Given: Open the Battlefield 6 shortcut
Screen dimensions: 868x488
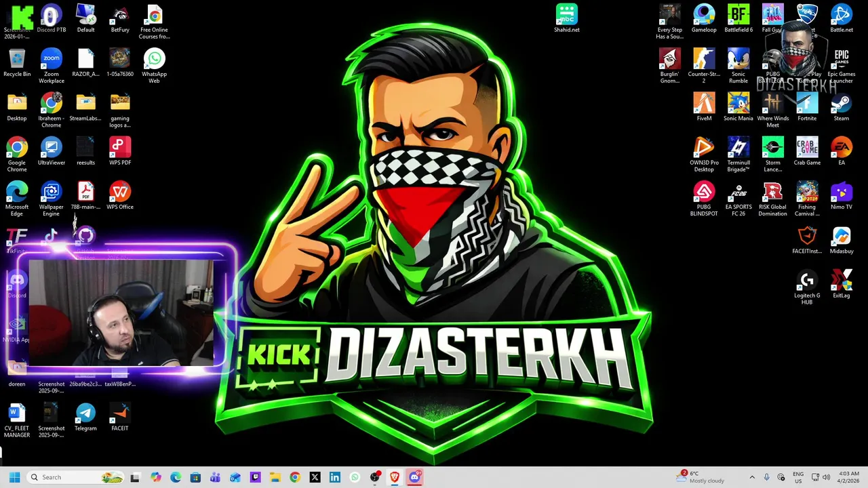Looking at the screenshot, I should point(738,18).
